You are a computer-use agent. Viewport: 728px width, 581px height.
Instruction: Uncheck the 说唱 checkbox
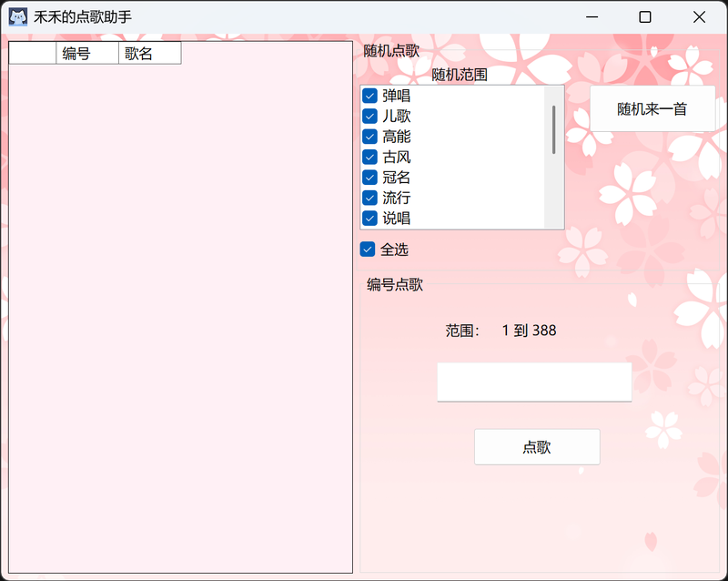pos(369,218)
